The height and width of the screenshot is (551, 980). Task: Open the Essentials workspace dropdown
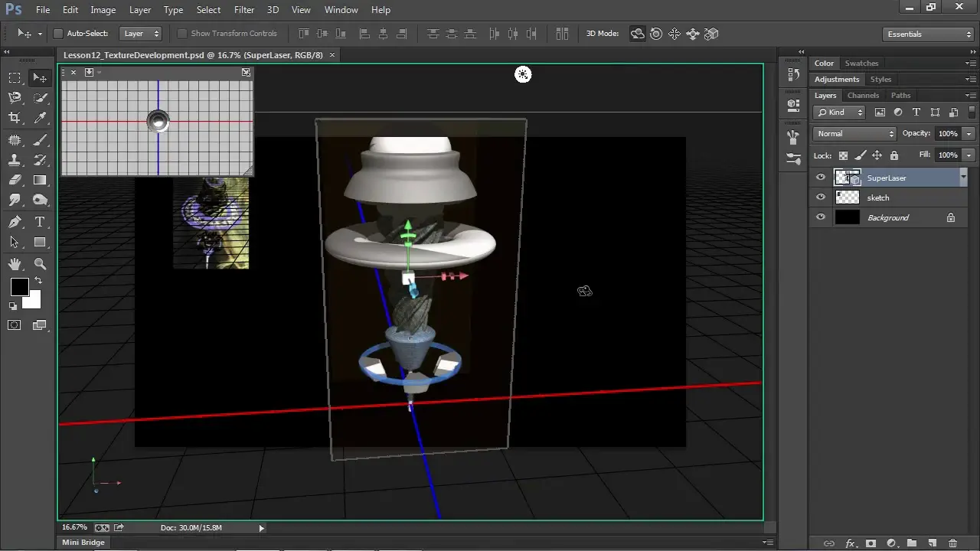point(927,34)
